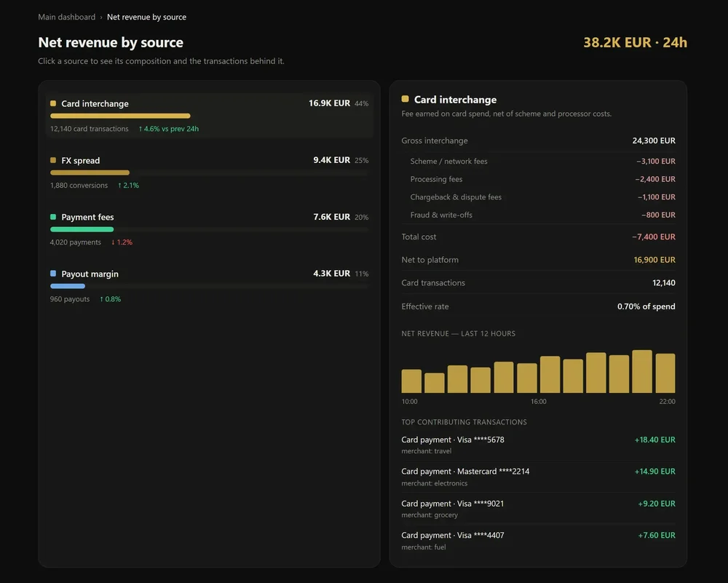Click '−2,400 EUR' value

click(x=656, y=179)
